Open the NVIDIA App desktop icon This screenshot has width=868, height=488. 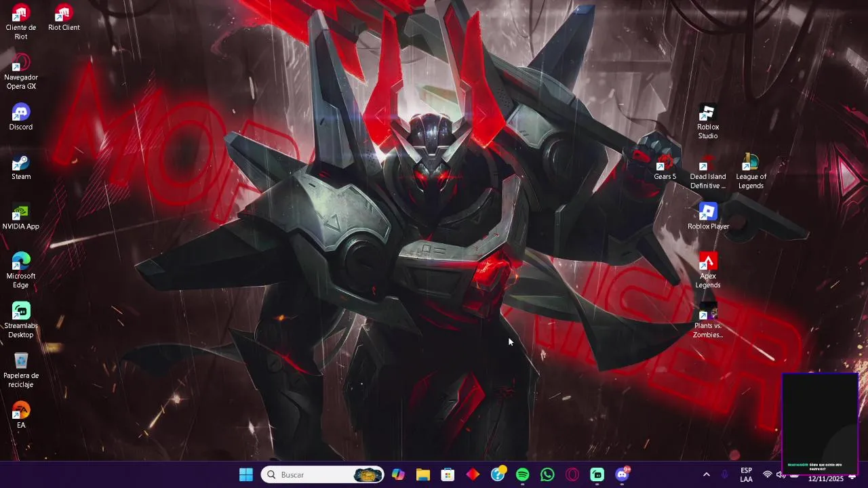click(x=21, y=217)
